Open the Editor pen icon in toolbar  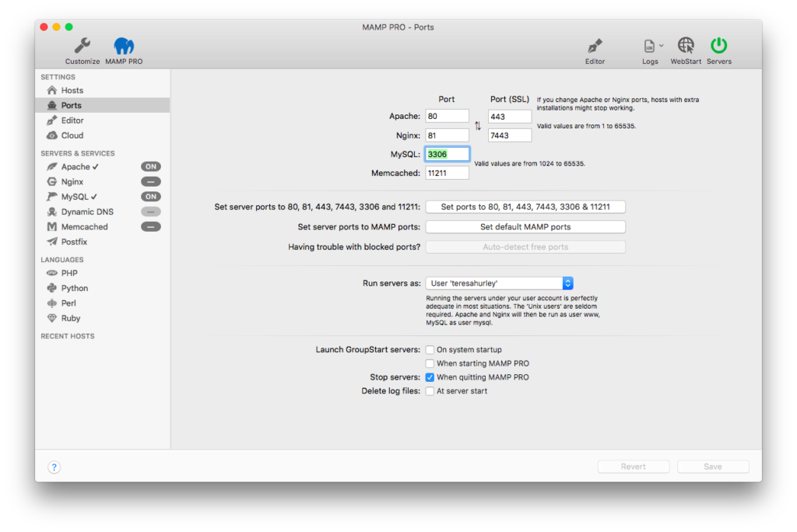click(595, 46)
